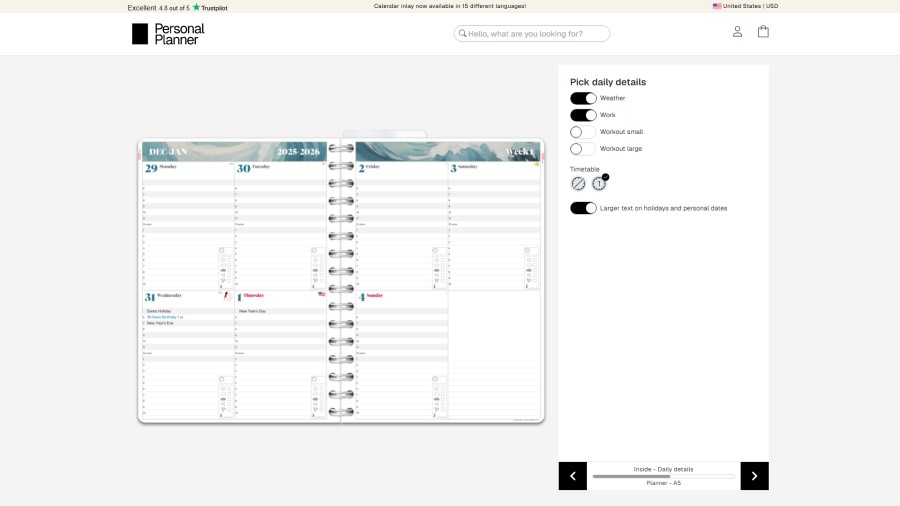
Task: Open the shopping bag cart
Action: [763, 32]
